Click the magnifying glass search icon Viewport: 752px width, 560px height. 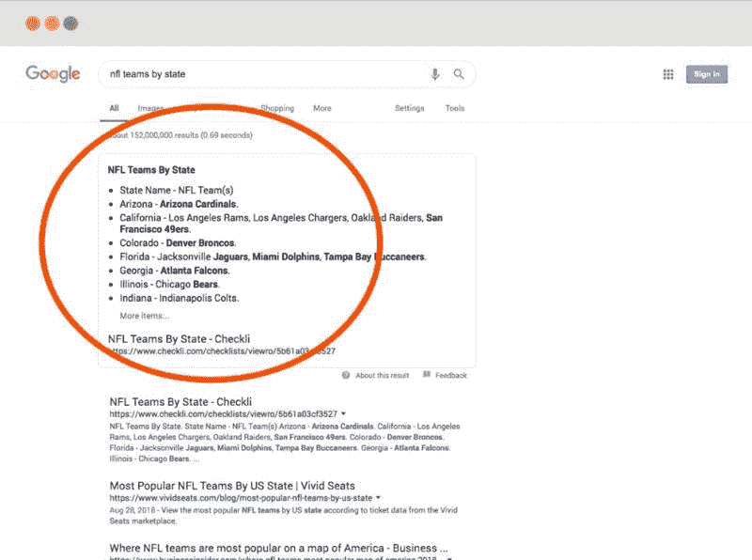point(459,74)
